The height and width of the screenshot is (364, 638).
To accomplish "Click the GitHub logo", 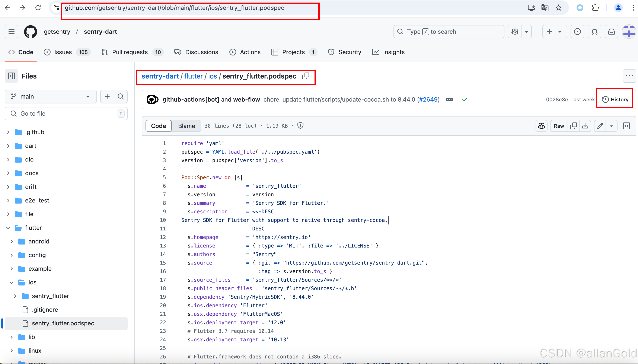I will [31, 32].
